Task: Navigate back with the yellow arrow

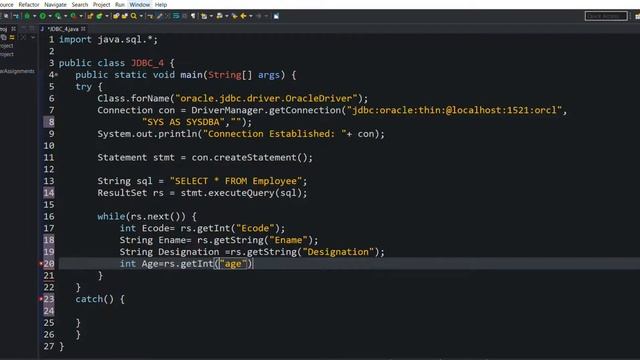Action: (243, 16)
